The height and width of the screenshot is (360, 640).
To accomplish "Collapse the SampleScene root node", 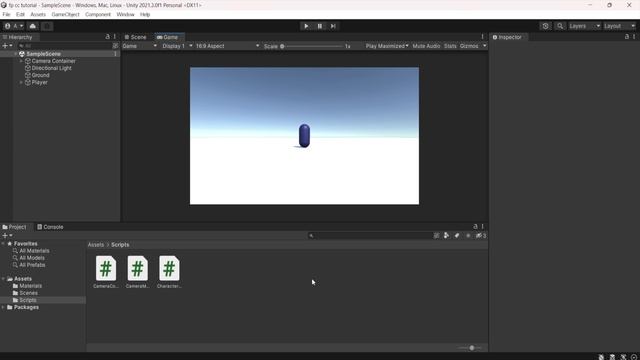I will [16, 54].
